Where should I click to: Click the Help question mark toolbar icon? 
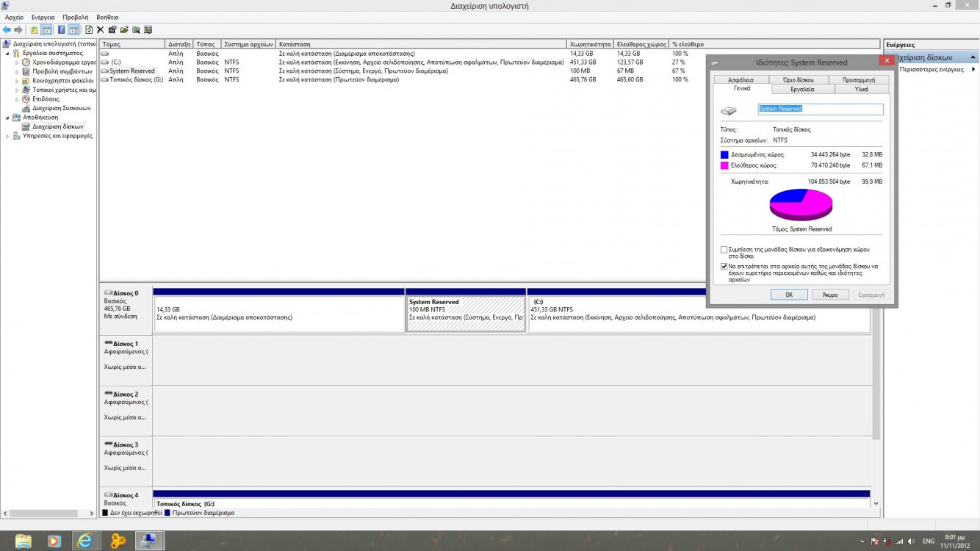click(x=62, y=30)
